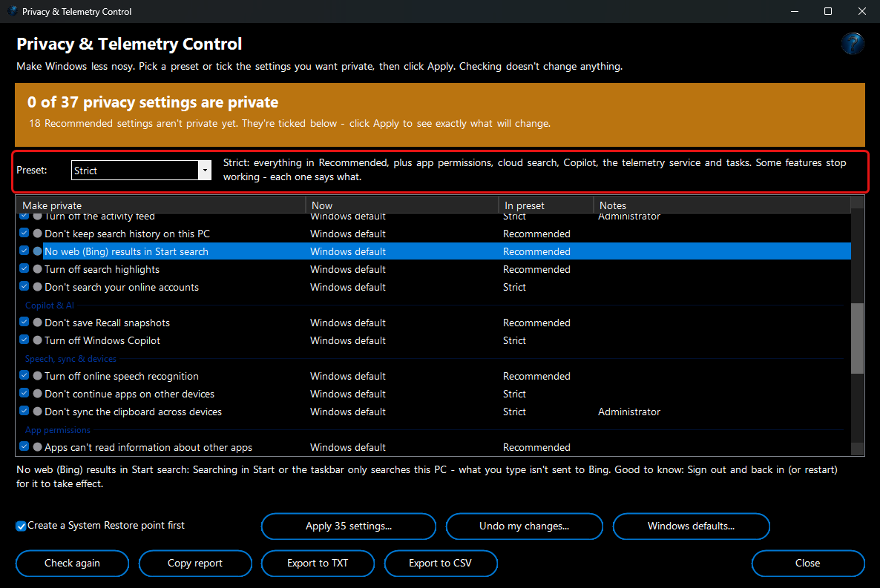Click Windows default cell for Turn off search highlights

click(348, 269)
